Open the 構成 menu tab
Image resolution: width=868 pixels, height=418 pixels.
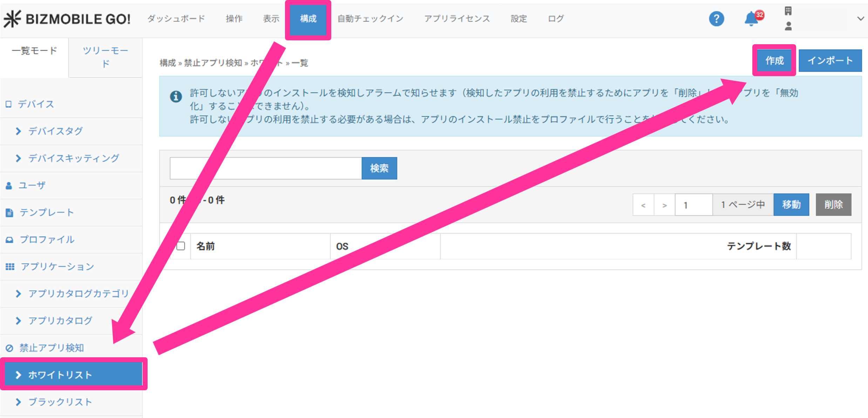click(308, 19)
